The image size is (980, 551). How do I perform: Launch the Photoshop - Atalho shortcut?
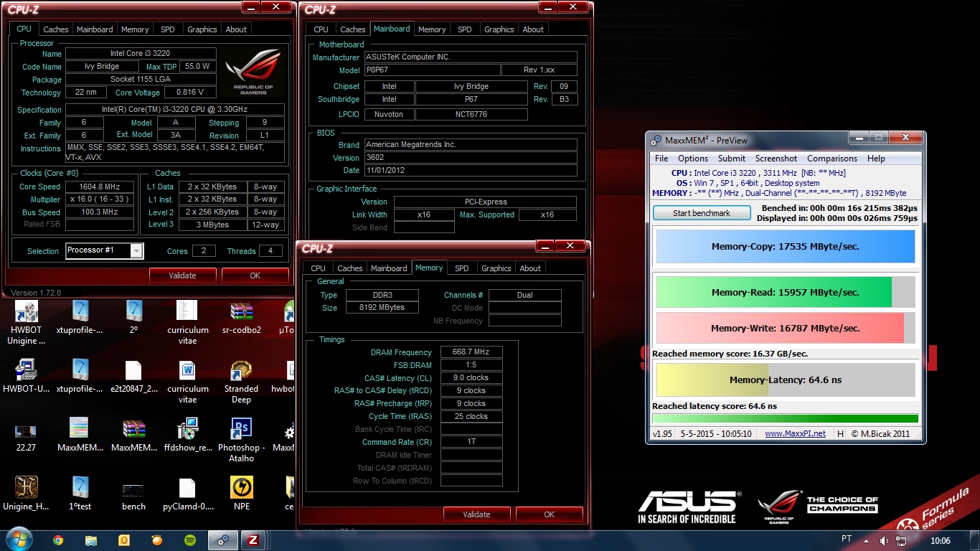(x=241, y=440)
